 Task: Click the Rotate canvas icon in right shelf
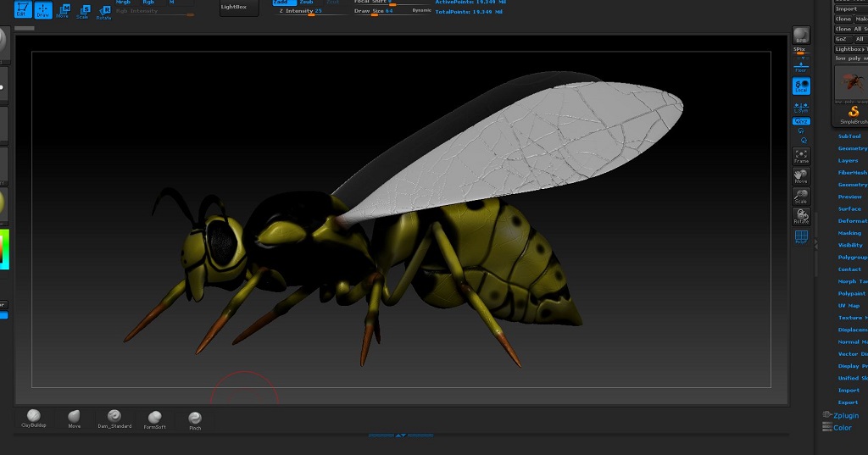point(801,216)
